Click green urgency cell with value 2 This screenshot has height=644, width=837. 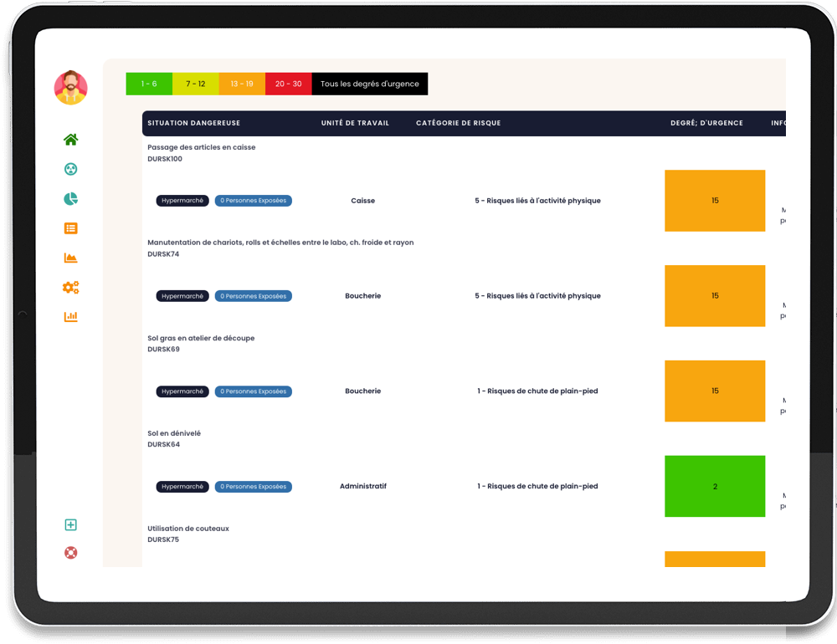715,487
